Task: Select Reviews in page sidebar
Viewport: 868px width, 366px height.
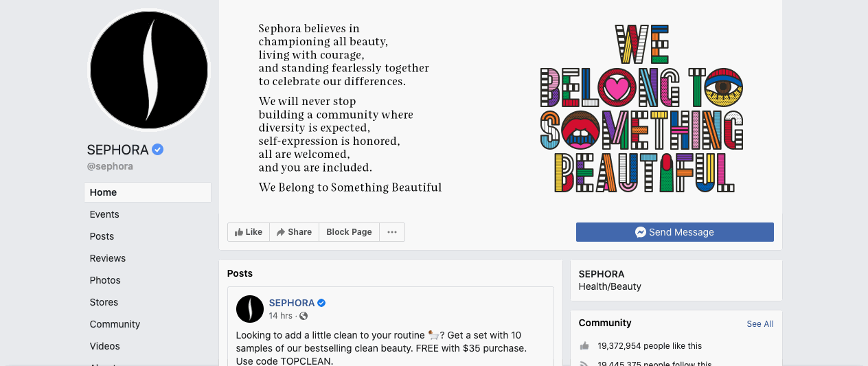Action: click(x=108, y=258)
